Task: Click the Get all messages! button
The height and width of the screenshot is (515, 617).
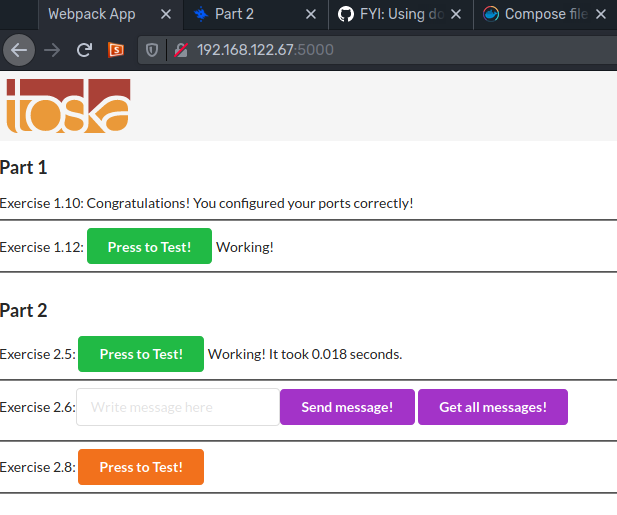Action: click(492, 407)
